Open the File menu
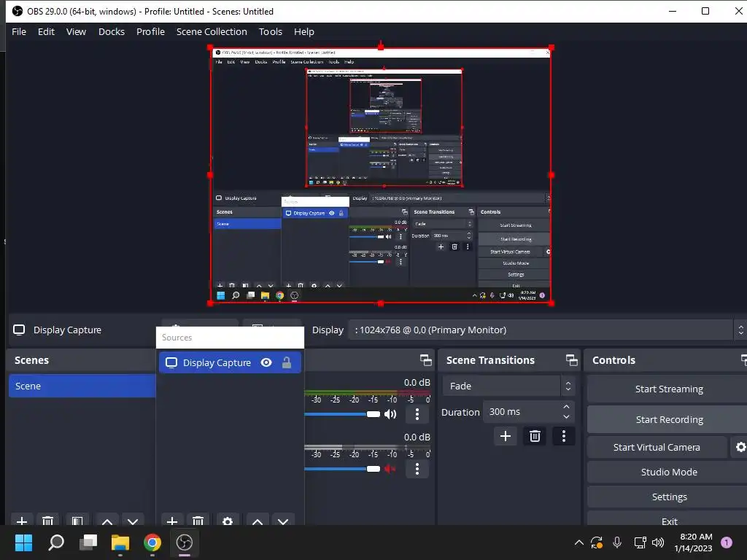Screen dimensions: 747x560 pos(19,32)
